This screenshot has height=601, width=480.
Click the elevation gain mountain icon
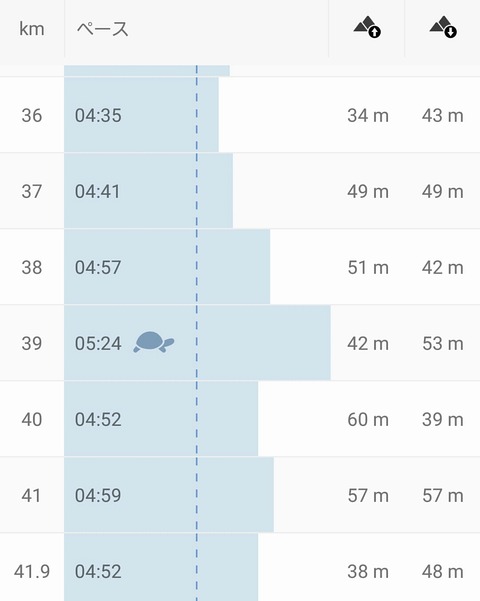(x=367, y=27)
